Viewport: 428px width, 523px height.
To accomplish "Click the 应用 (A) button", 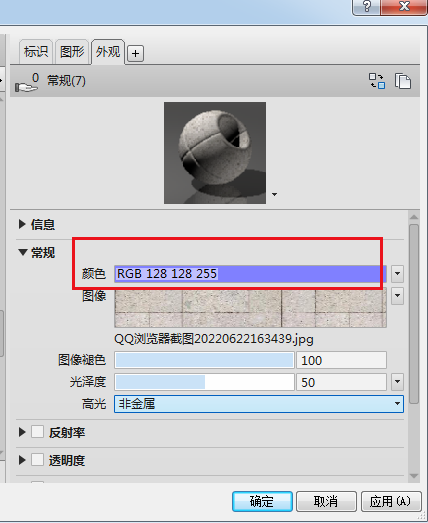I will [391, 501].
